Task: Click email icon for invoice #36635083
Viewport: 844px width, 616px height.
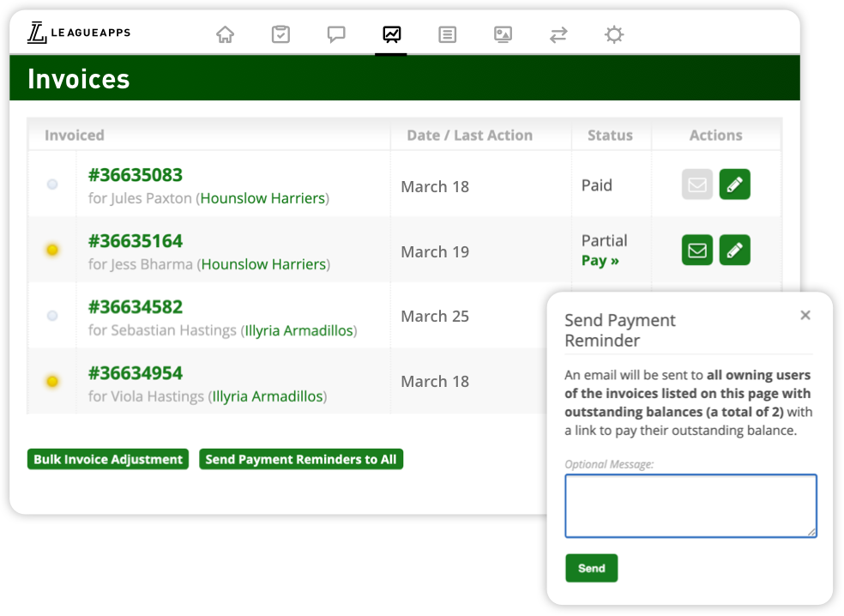Action: click(697, 184)
